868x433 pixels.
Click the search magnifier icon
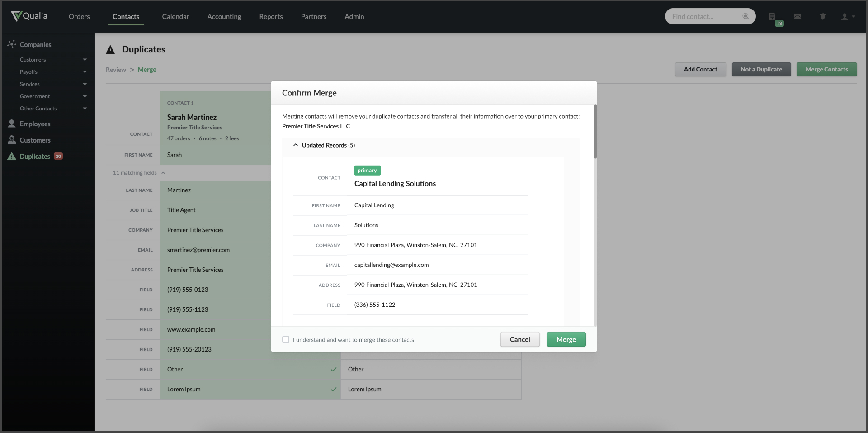pyautogui.click(x=746, y=16)
